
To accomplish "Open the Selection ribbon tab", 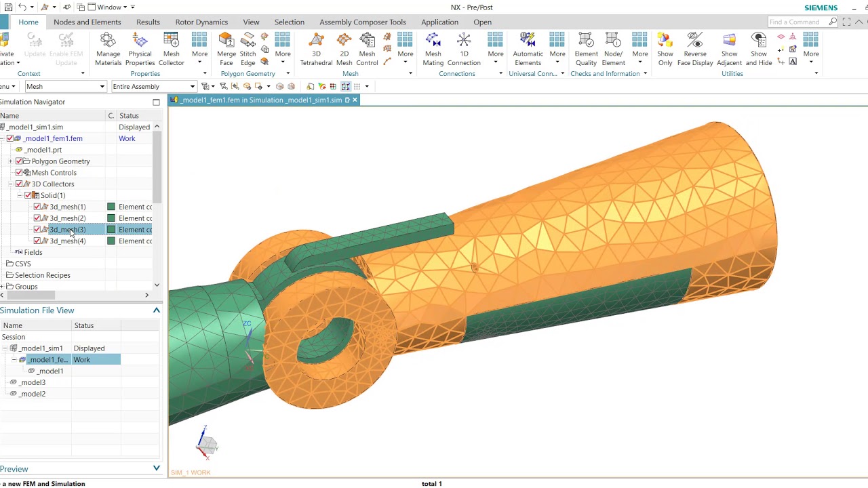I will [x=290, y=22].
